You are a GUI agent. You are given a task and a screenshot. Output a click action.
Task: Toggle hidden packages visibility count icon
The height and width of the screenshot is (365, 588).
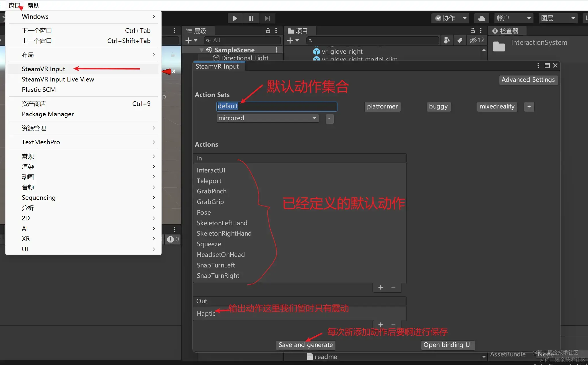pos(477,40)
